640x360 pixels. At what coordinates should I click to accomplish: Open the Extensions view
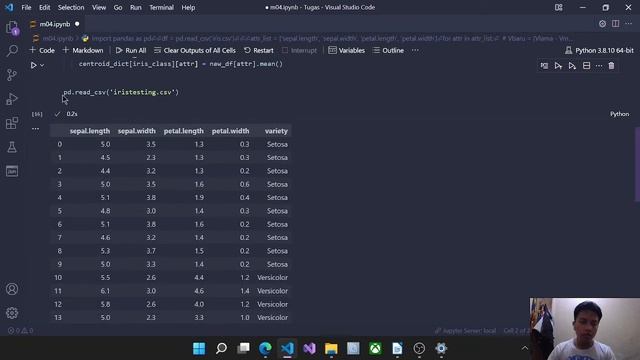pos(12,123)
